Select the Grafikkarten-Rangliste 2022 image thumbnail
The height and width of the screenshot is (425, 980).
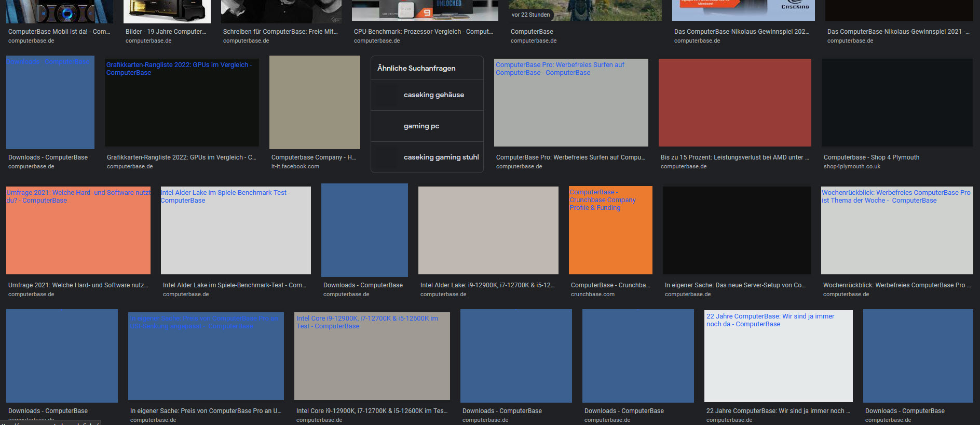click(x=182, y=102)
